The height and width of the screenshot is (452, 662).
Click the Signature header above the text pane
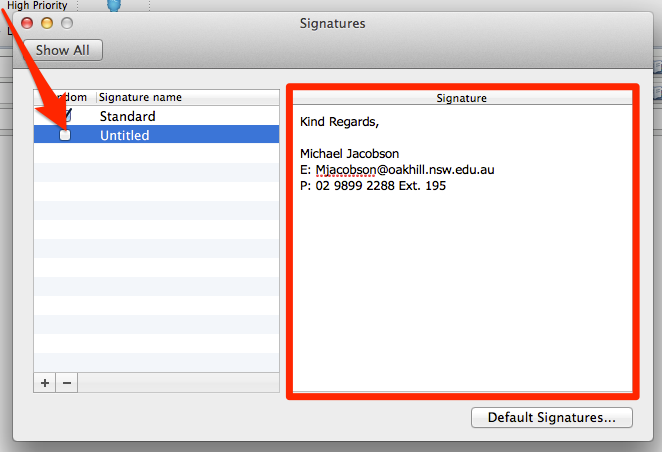[x=462, y=98]
